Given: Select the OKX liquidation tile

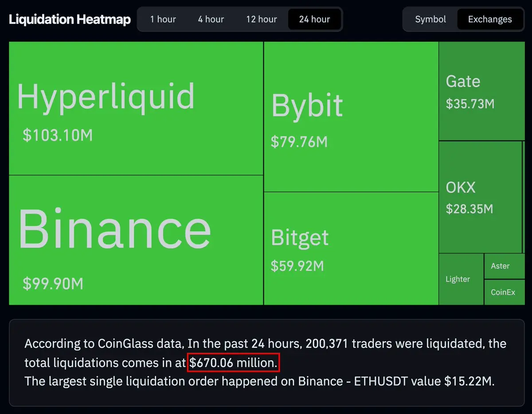Looking at the screenshot, I should [480, 197].
